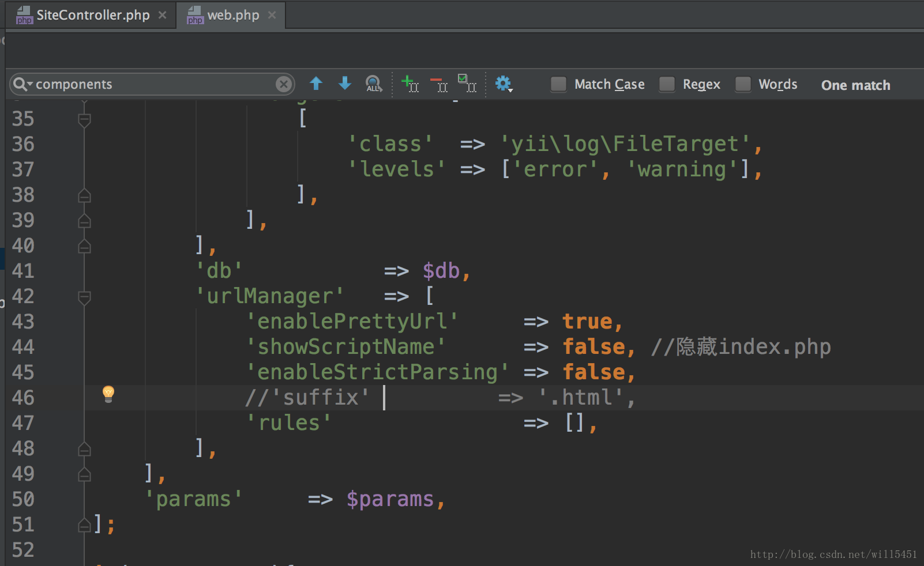Click the 'enableStrictParsing' key
924x566 pixels.
tap(377, 372)
